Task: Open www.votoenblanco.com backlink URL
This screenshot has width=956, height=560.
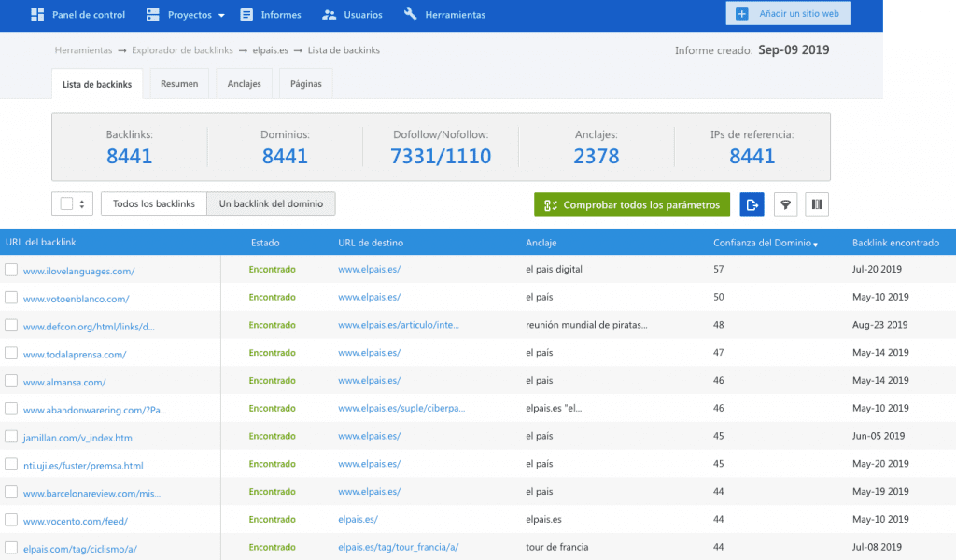Action: click(x=77, y=300)
